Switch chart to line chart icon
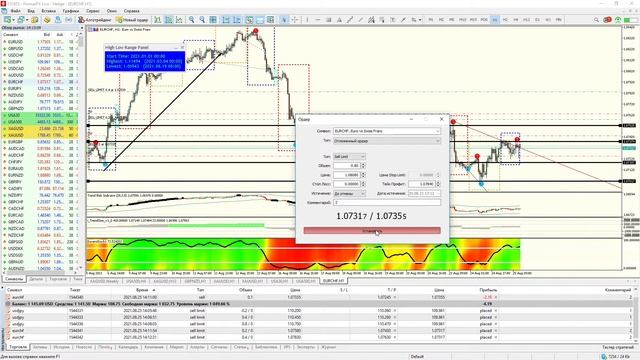Screen dimensions: 640x360 click(x=179, y=20)
